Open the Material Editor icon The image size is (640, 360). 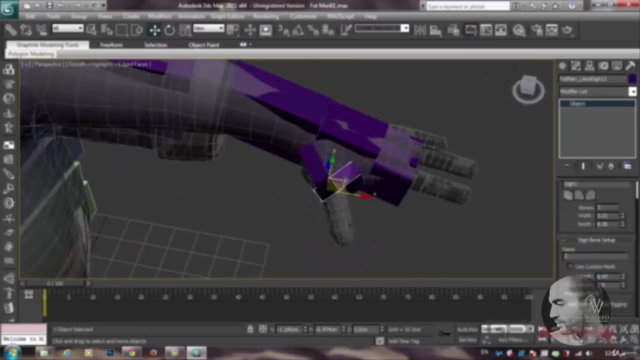519,30
